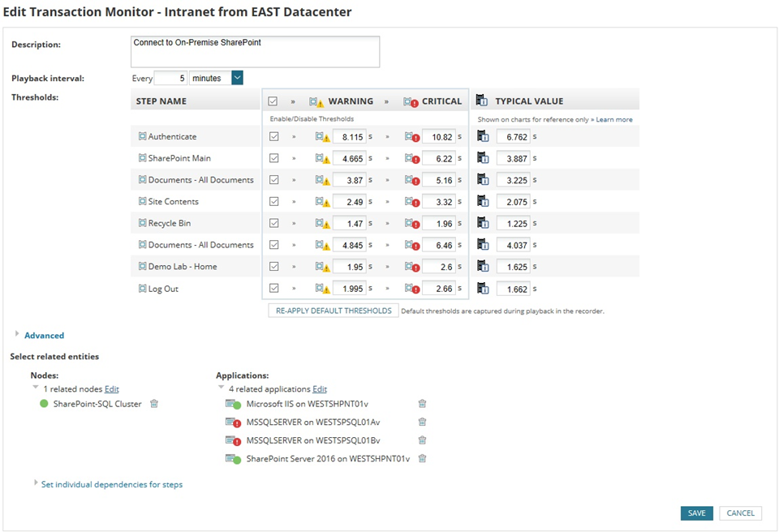This screenshot has height=532, width=779.
Task: Delete the SharePoint-SQL Cluster related node
Action: (154, 404)
